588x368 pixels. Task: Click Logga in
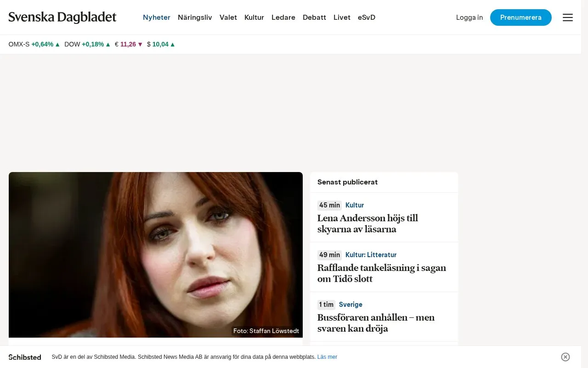[469, 17]
